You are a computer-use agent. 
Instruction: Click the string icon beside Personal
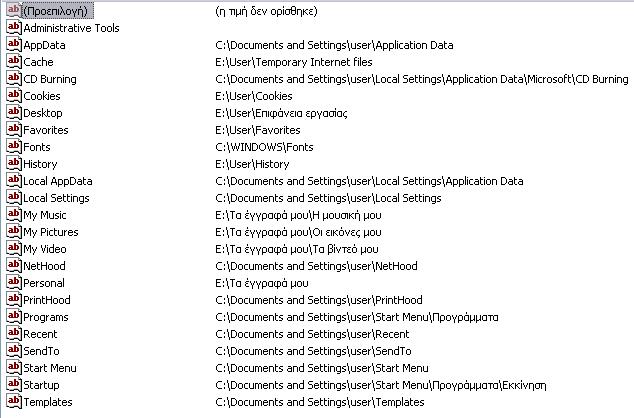point(14,282)
